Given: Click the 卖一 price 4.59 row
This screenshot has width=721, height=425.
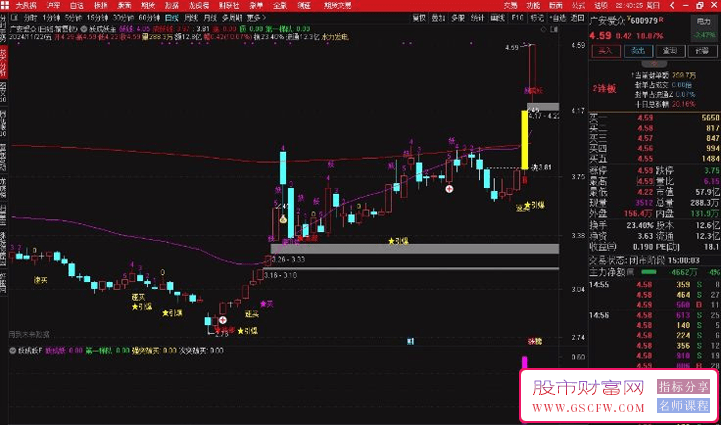Looking at the screenshot, I should pyautogui.click(x=654, y=119).
